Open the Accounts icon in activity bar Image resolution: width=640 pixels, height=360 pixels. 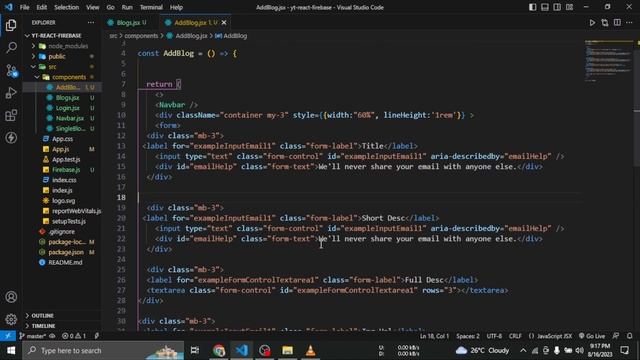[x=11, y=297]
